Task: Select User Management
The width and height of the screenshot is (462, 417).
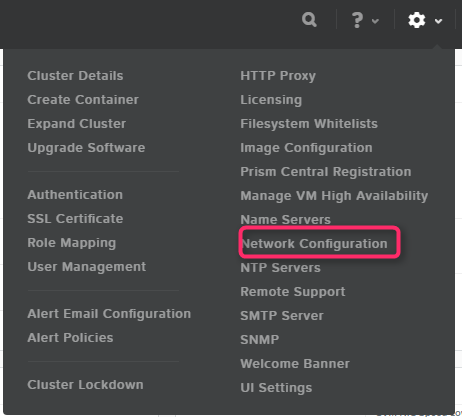Action: click(87, 267)
